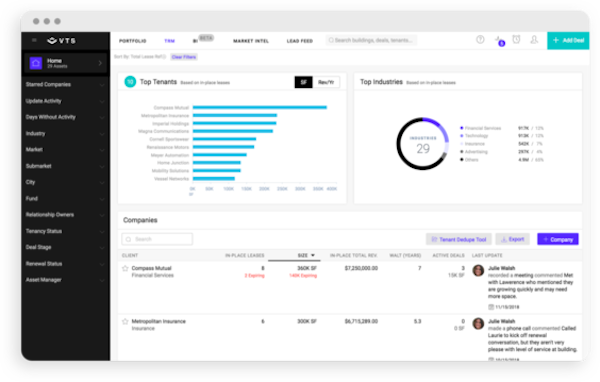600x382 pixels.
Task: Open the Portfolio tab
Action: [x=132, y=41]
